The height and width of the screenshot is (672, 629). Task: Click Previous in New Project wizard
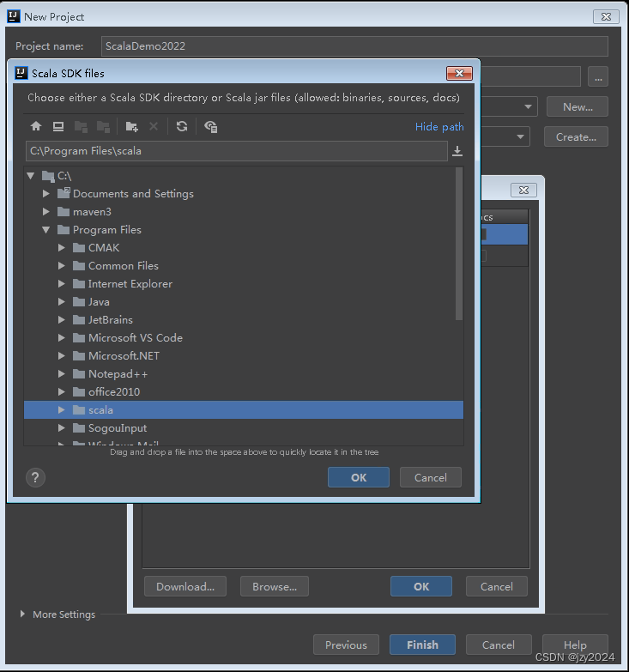[x=346, y=645]
